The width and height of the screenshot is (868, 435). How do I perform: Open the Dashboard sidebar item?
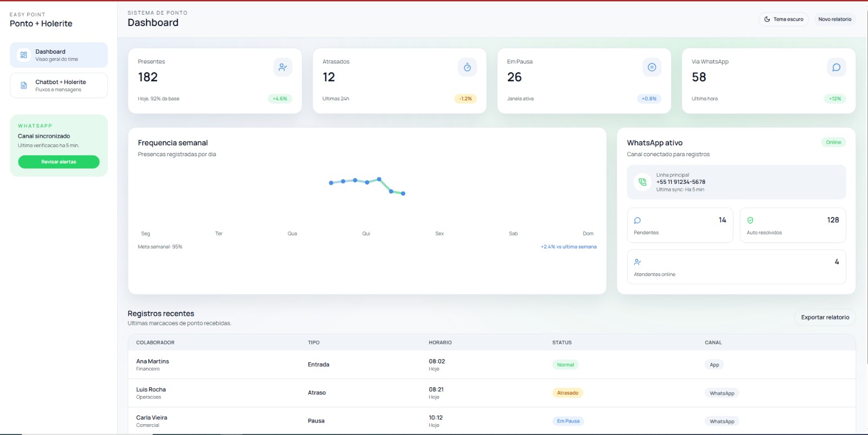click(59, 55)
